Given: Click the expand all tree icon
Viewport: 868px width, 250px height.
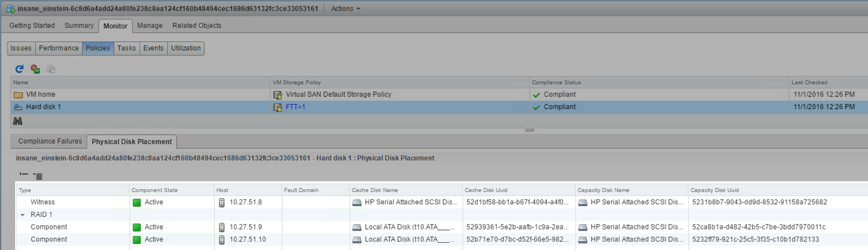Looking at the screenshot, I should coord(37,176).
